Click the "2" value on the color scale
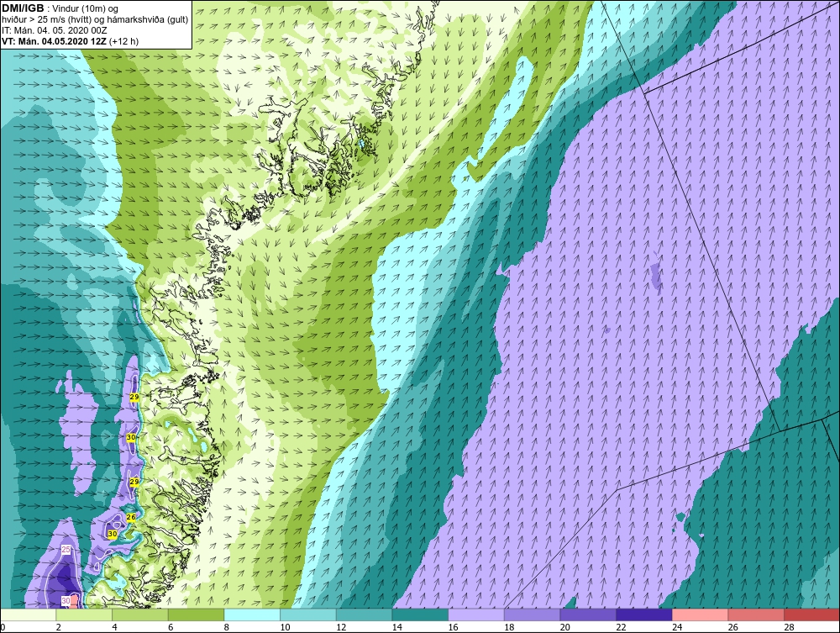This screenshot has height=633, width=840. point(58,627)
